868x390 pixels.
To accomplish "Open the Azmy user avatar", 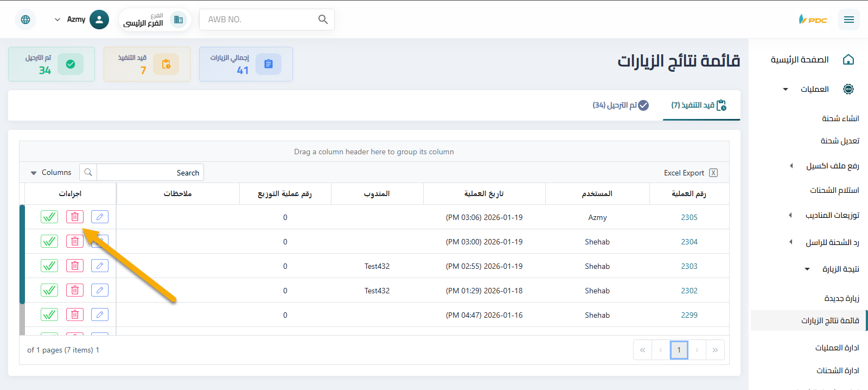I will pyautogui.click(x=99, y=20).
